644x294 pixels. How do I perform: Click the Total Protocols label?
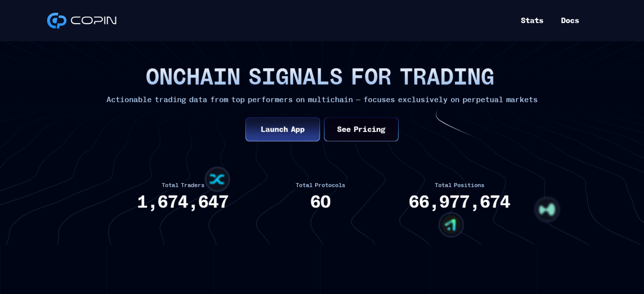[x=320, y=185]
